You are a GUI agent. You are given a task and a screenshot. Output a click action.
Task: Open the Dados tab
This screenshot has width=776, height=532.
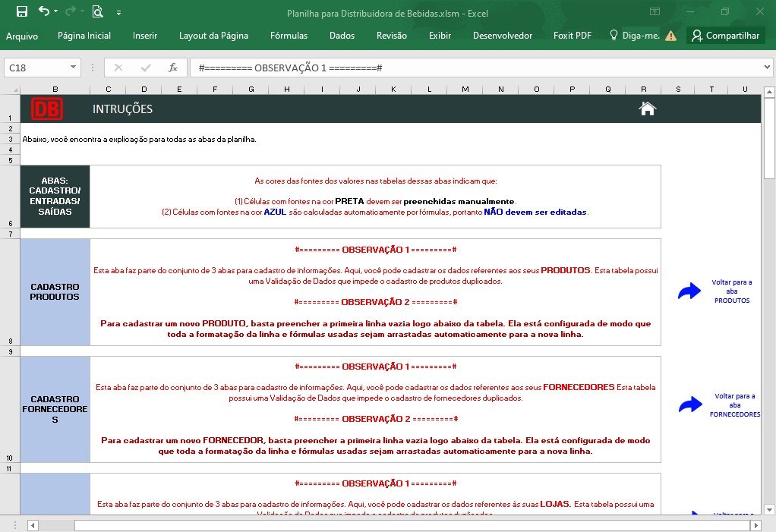pyautogui.click(x=342, y=36)
